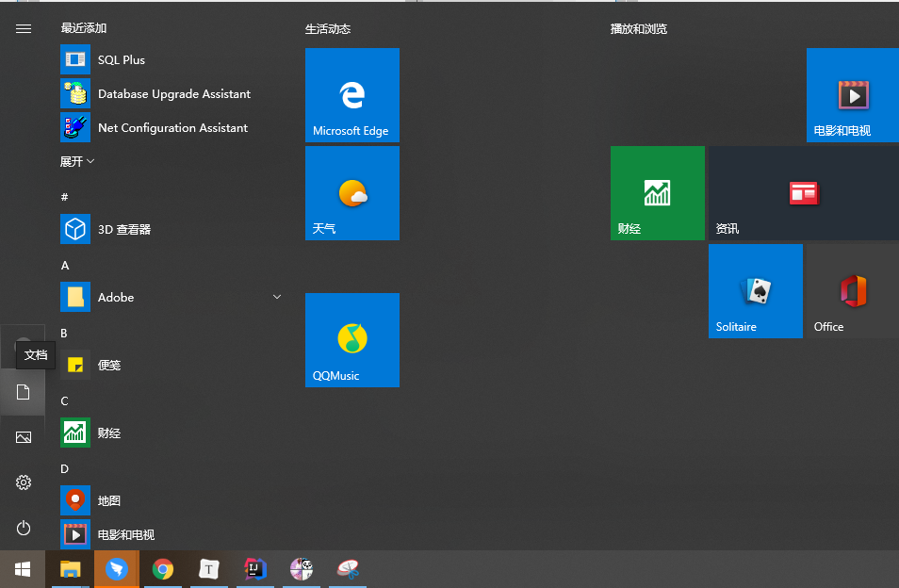Open 3D 查看器 app
Screen dimensions: 899x588
pos(172,229)
